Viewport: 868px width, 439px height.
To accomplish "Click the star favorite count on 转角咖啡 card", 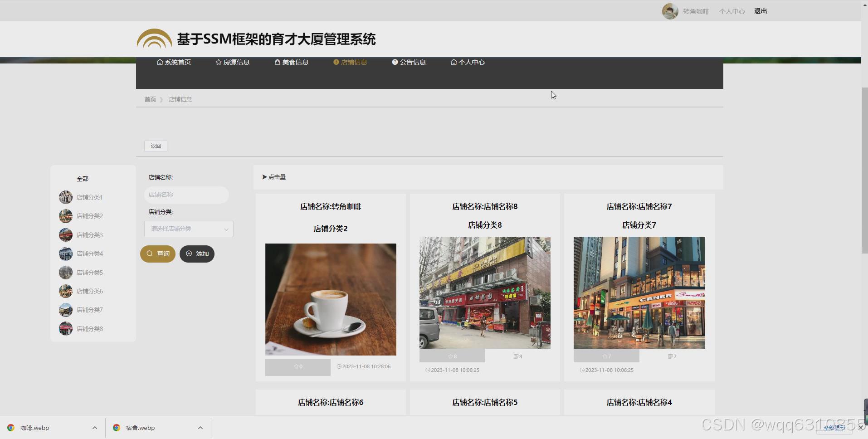I will [x=298, y=367].
